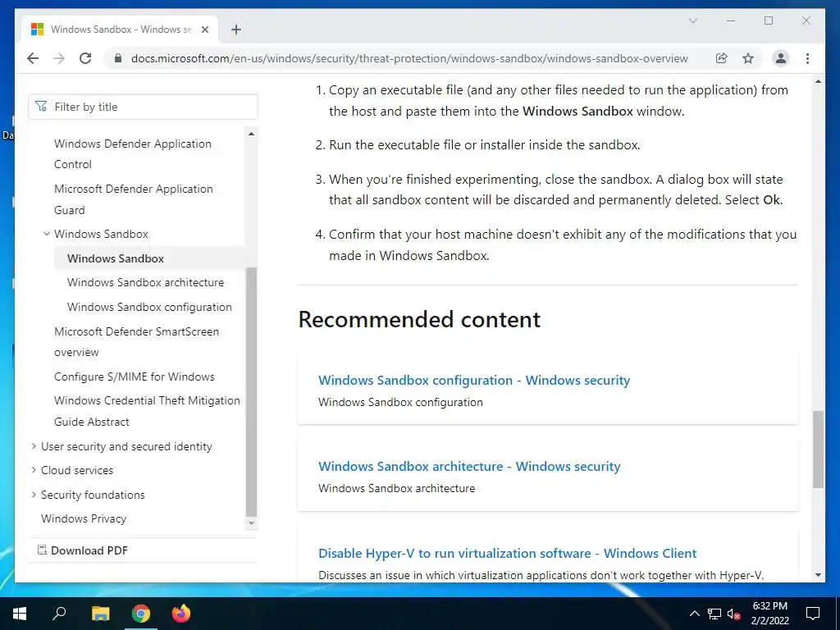Viewport: 840px width, 630px height.
Task: Select the bold Windows Sandbox sidebar page
Action: click(116, 258)
